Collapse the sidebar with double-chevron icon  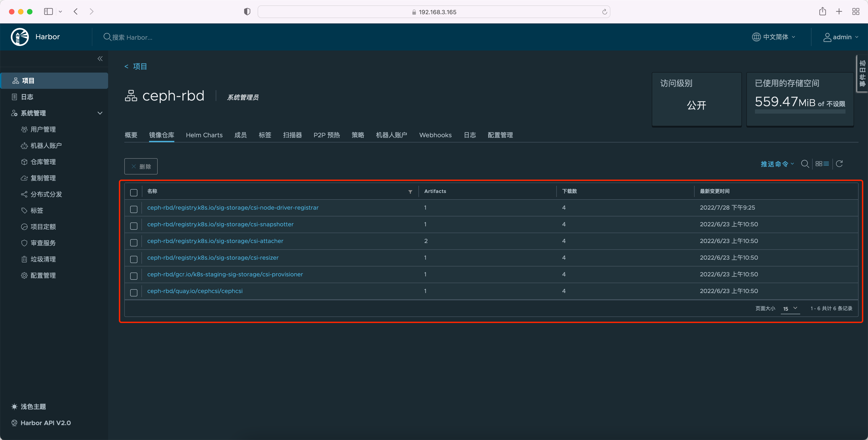point(100,59)
